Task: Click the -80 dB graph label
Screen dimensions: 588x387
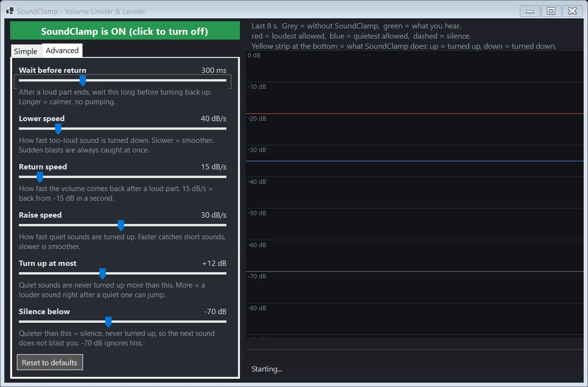Action: click(x=257, y=308)
